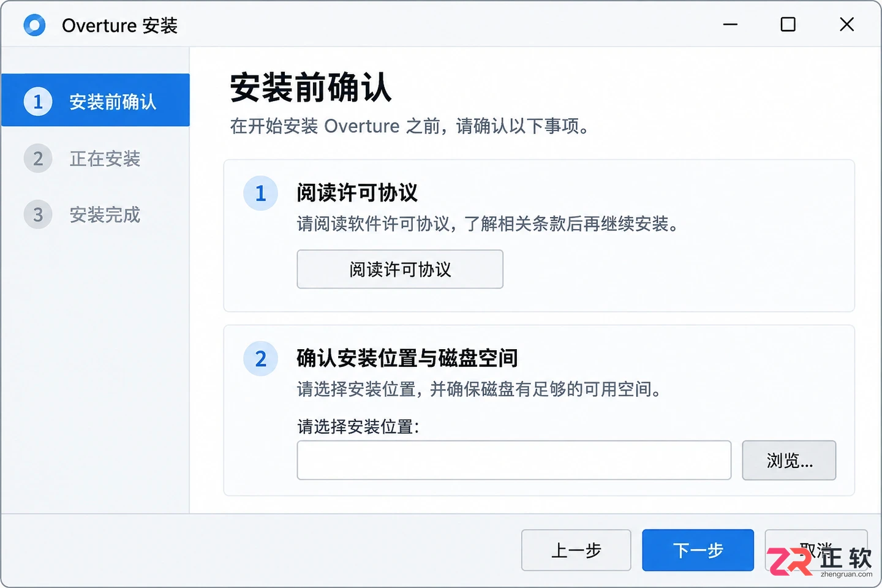Image resolution: width=882 pixels, height=588 pixels.
Task: Click the step 1 badge beside 阅读许可协议
Action: click(x=261, y=194)
